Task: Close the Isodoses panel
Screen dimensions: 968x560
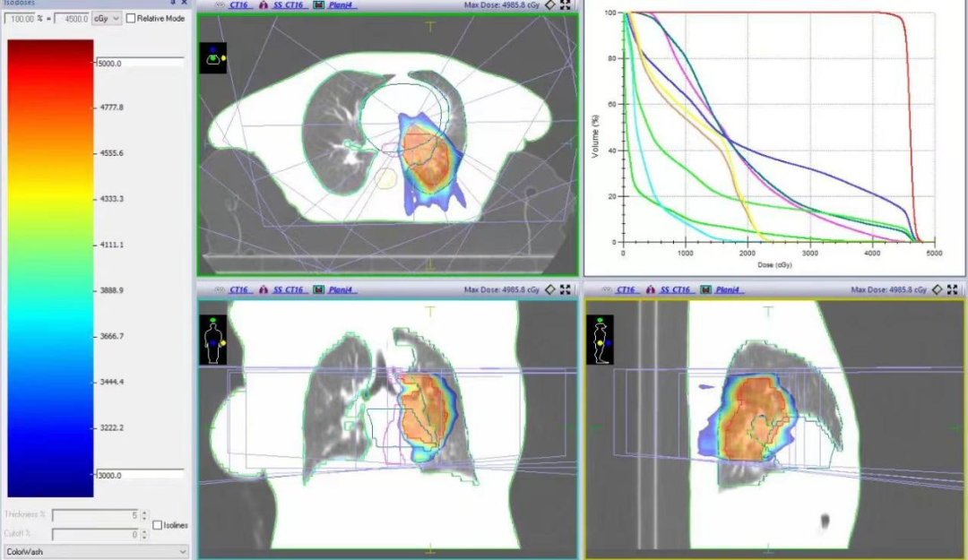Action: coord(184,3)
